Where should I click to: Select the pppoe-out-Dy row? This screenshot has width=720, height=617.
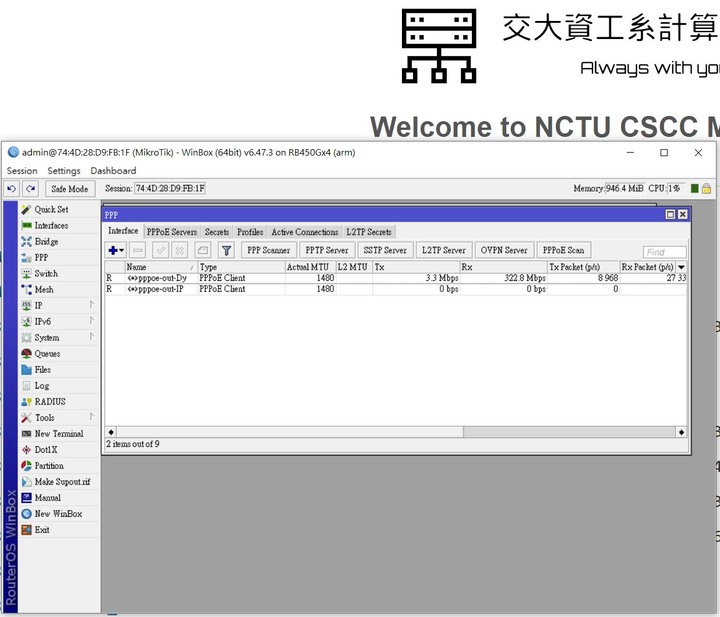pyautogui.click(x=396, y=278)
